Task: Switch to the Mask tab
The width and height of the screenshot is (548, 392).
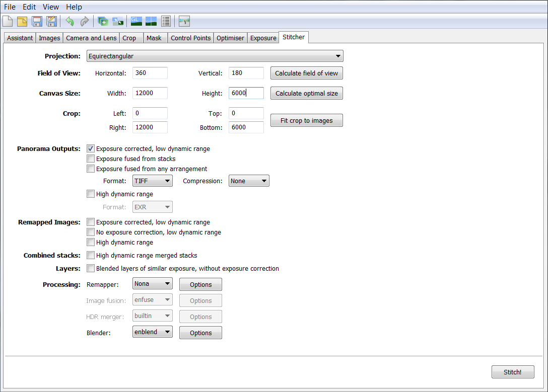Action: click(156, 38)
